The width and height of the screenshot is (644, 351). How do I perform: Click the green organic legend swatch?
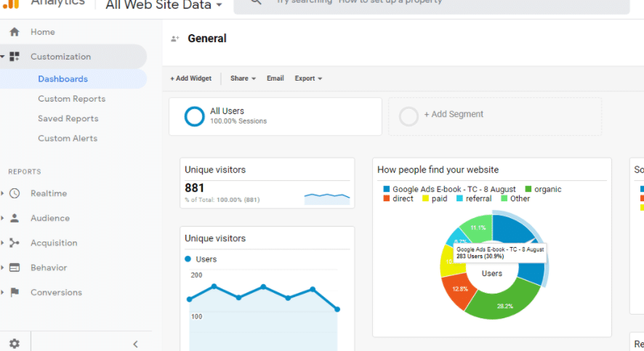coord(528,189)
